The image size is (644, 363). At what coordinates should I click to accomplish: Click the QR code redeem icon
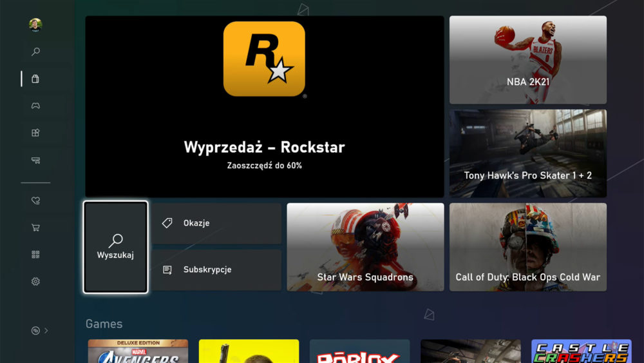pos(35,255)
